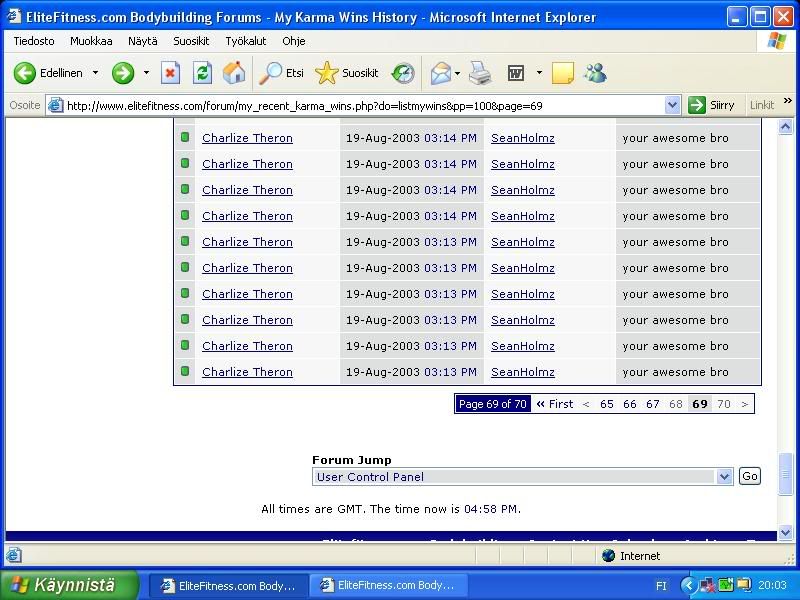Open the Mail toolbar icon
The width and height of the screenshot is (800, 600).
click(x=441, y=73)
